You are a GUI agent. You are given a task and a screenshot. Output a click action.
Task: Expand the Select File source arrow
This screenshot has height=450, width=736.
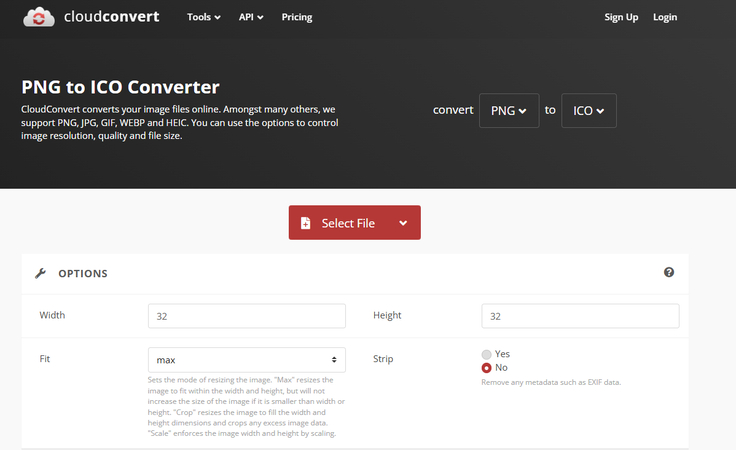(403, 223)
